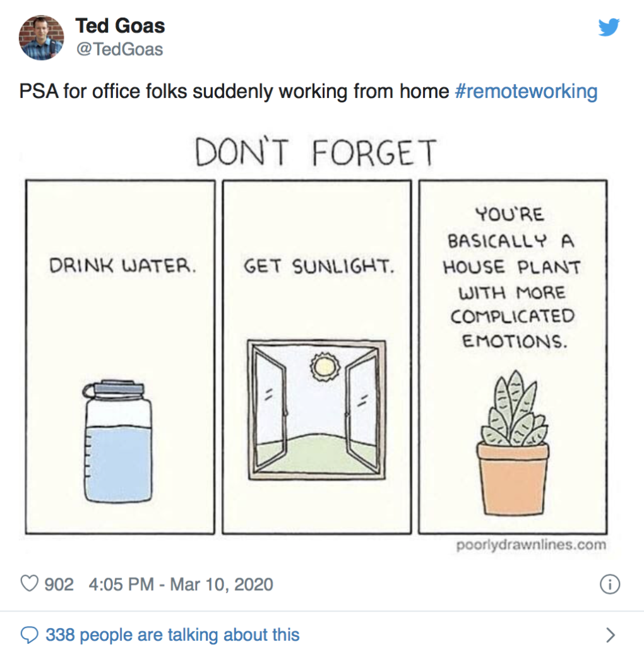
Task: Click the open window sunlight drawing
Action: point(317,409)
